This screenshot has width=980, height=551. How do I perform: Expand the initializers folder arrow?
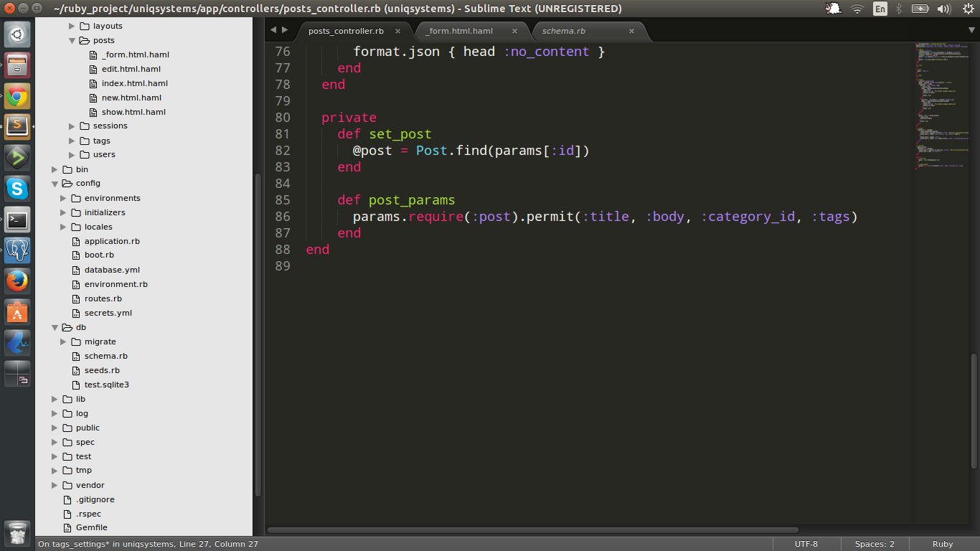point(63,212)
